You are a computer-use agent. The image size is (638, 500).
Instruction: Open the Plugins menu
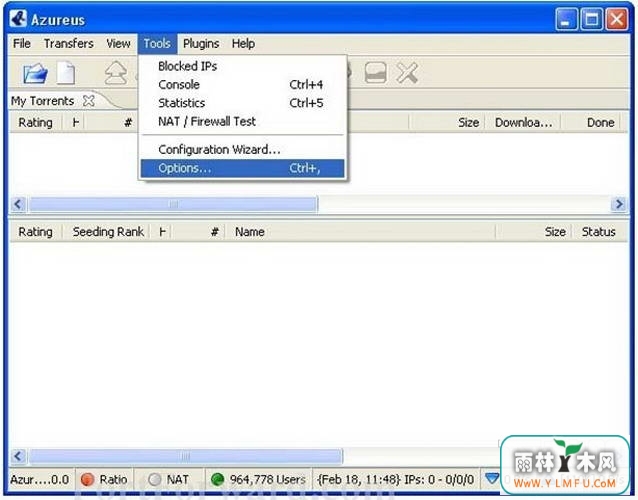[x=201, y=44]
